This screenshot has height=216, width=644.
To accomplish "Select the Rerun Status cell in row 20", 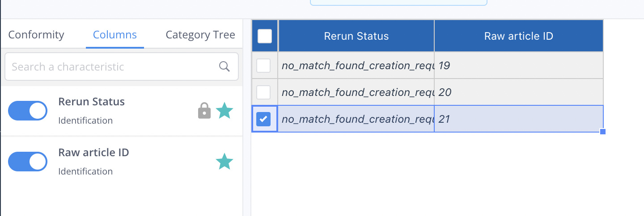I will tap(356, 92).
